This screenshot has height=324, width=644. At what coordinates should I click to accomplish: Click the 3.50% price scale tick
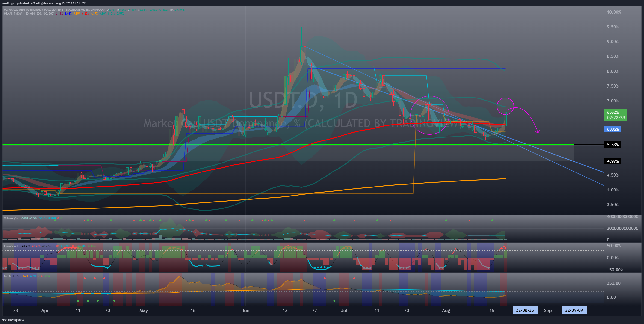(x=612, y=205)
